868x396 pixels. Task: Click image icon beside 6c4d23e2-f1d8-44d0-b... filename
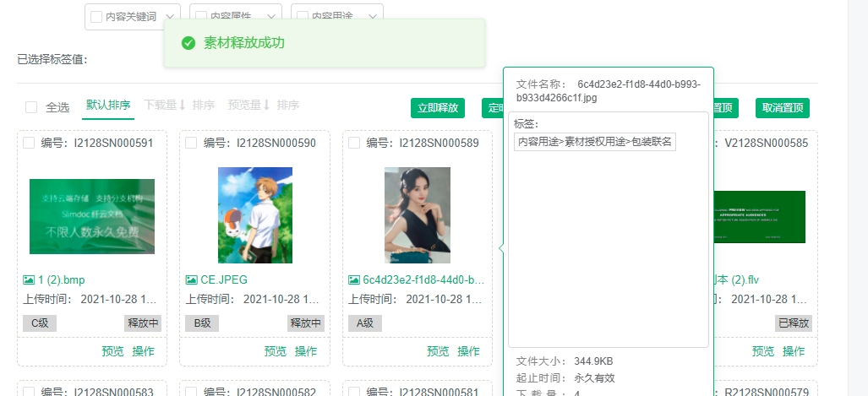354,279
